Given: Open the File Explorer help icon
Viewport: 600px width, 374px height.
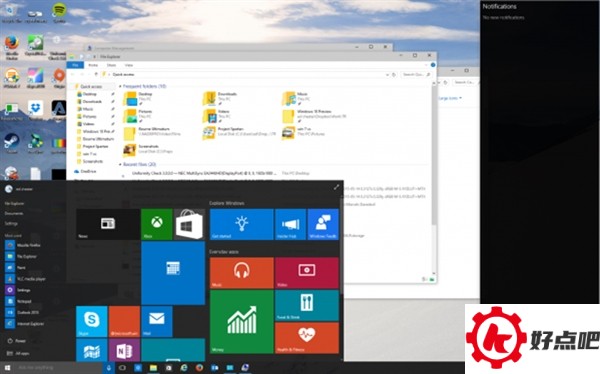Looking at the screenshot, I should tap(433, 65).
